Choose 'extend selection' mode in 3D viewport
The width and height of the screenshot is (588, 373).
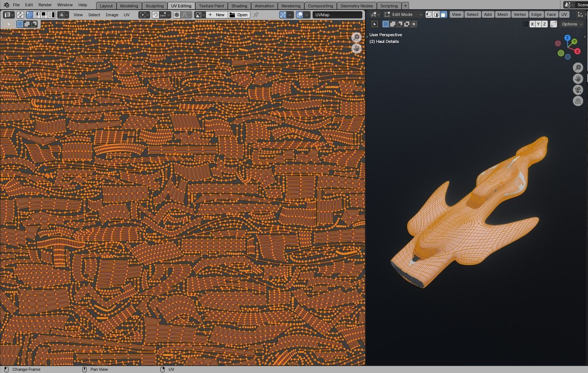coord(393,24)
